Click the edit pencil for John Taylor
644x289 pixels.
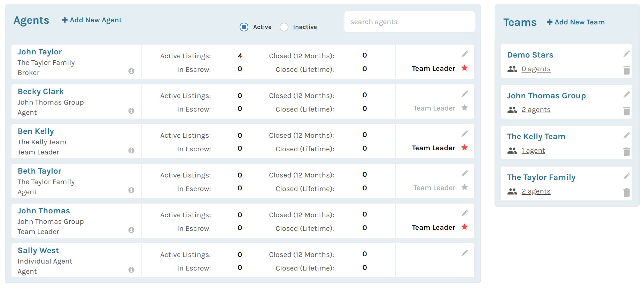(465, 54)
